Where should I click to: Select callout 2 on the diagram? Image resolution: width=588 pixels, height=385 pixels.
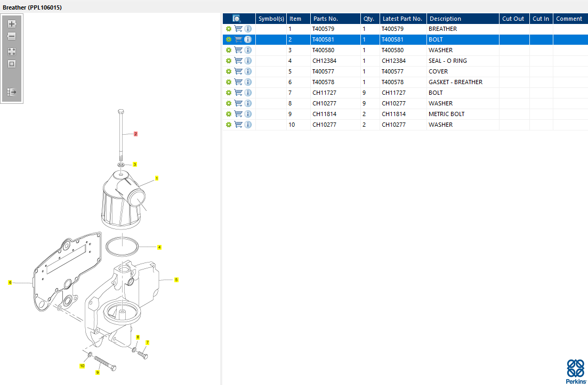(x=136, y=134)
